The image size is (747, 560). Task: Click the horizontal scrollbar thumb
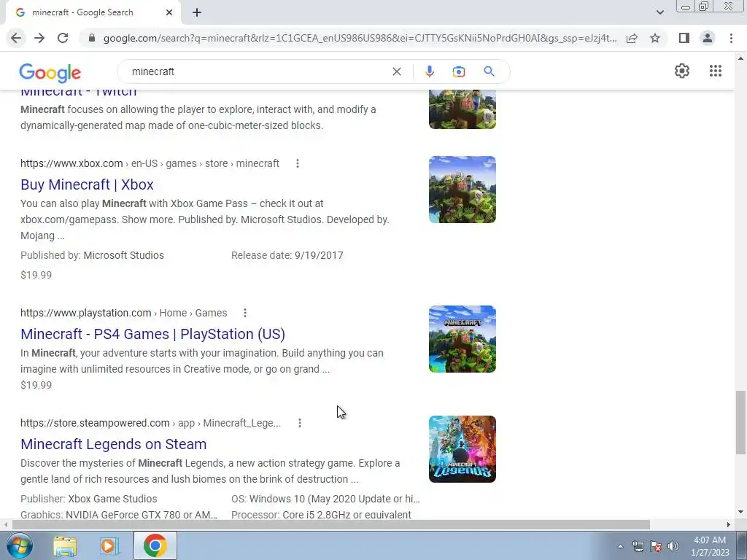click(x=331, y=524)
